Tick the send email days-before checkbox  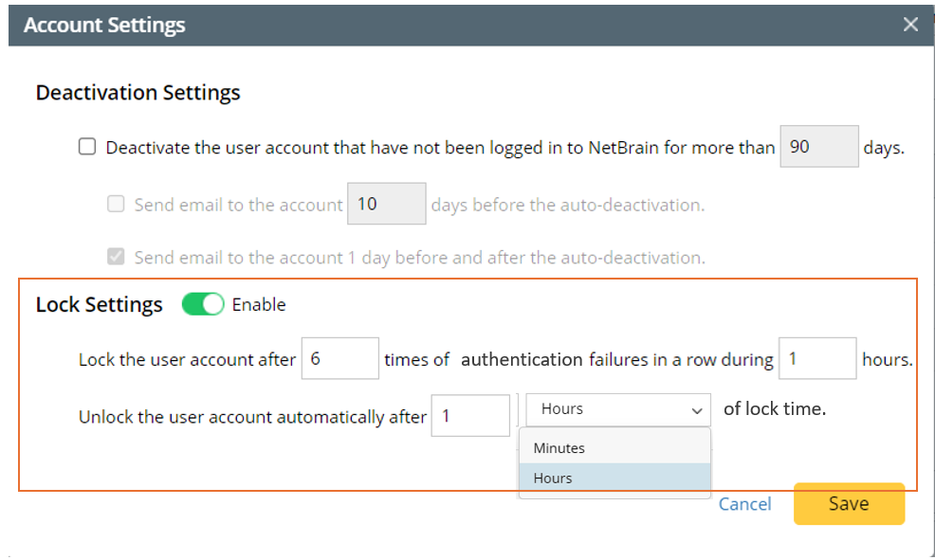116,204
